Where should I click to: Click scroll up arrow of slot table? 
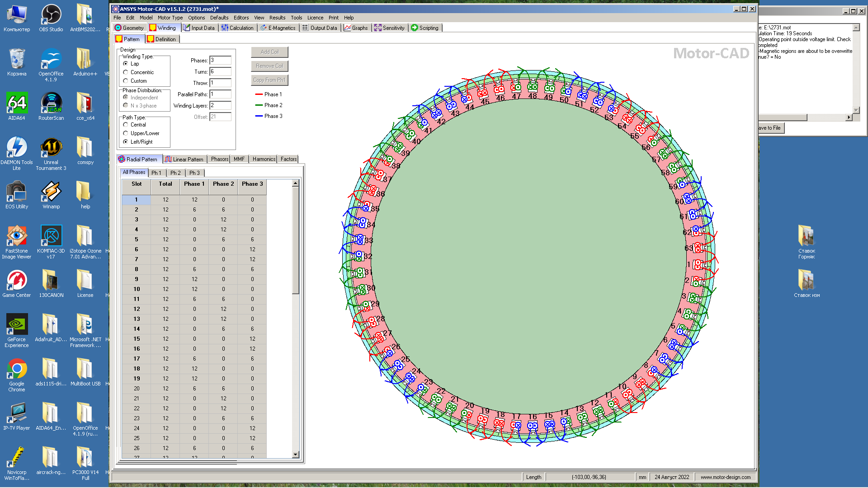tap(295, 183)
